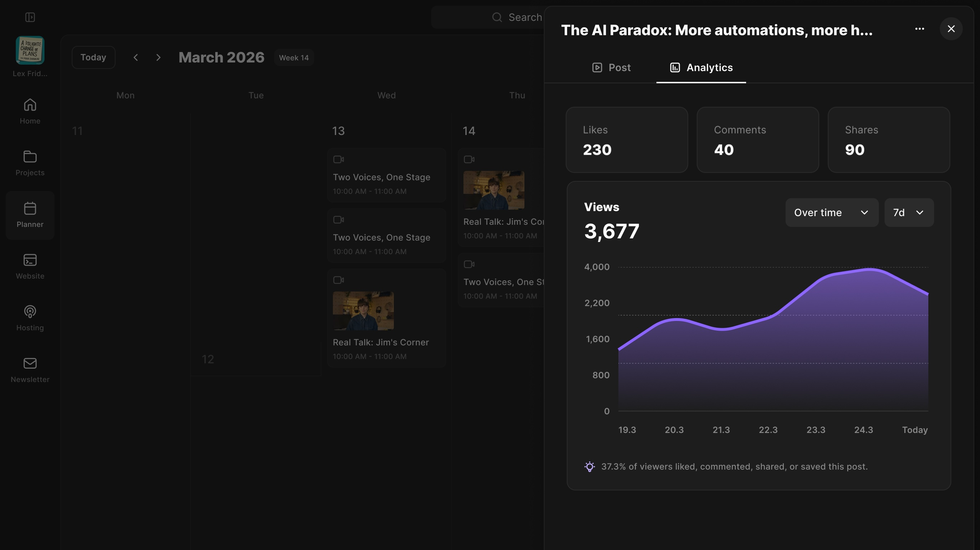Go to next week arrow

(x=158, y=57)
